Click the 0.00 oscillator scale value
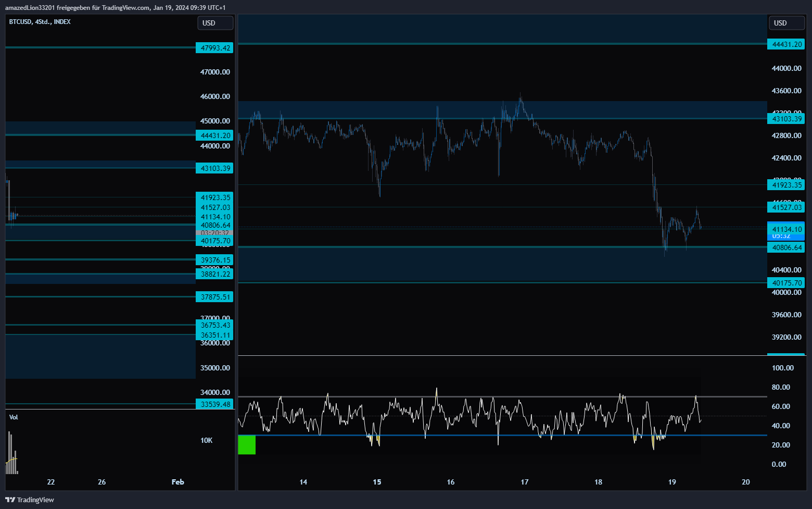The height and width of the screenshot is (509, 812). click(779, 464)
